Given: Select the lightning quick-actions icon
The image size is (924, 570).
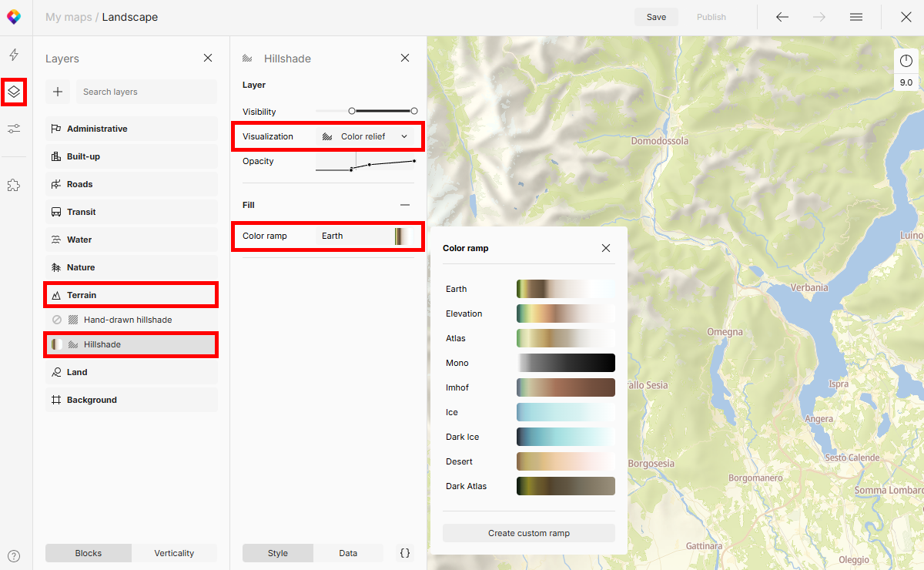Looking at the screenshot, I should tap(14, 55).
